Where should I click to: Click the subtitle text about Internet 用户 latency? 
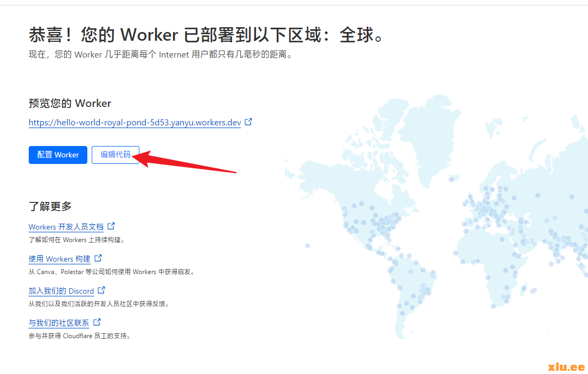[161, 55]
